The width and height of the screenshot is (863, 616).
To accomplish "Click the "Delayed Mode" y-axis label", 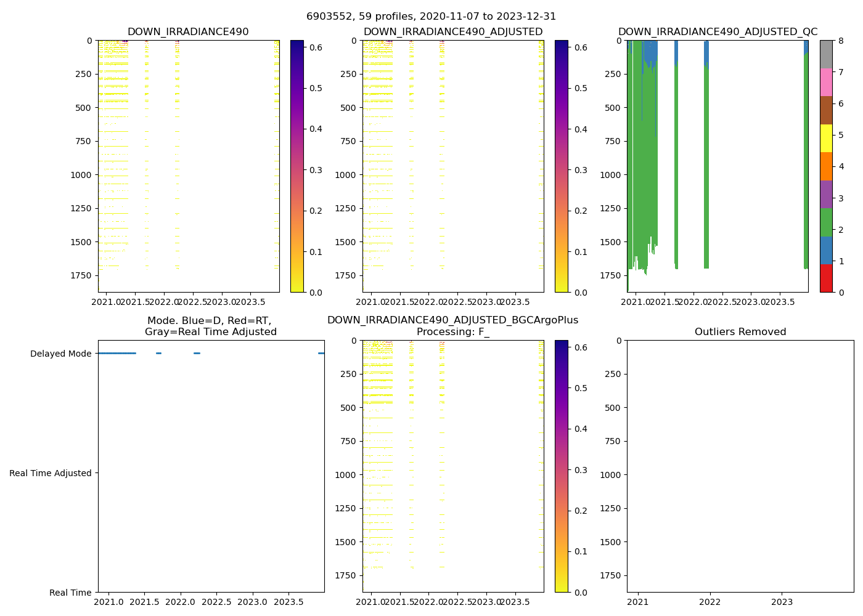I will tap(60, 354).
